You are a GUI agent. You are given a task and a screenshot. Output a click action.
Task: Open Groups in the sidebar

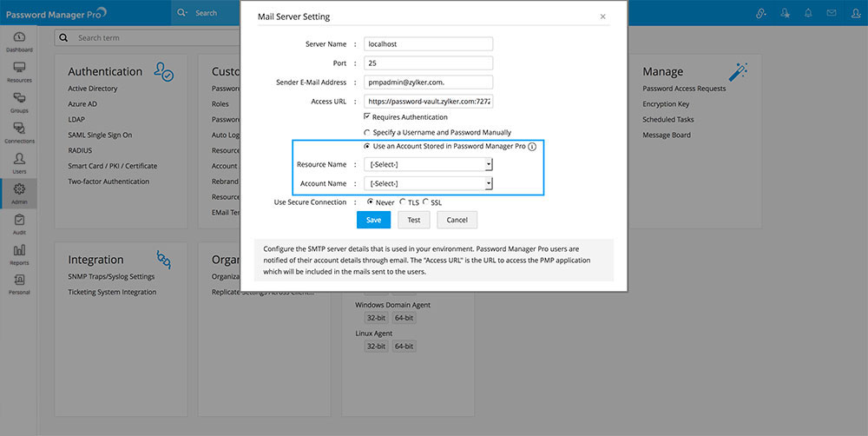(x=19, y=102)
